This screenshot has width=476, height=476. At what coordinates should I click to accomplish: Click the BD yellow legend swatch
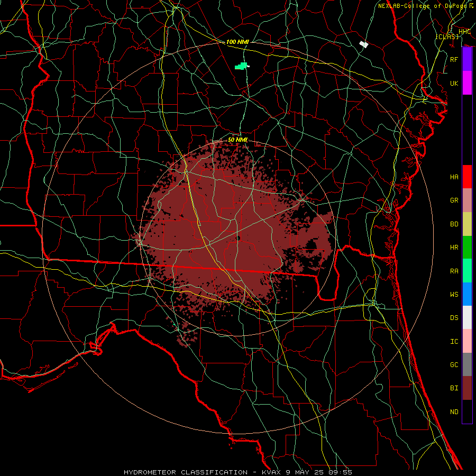coord(467,224)
